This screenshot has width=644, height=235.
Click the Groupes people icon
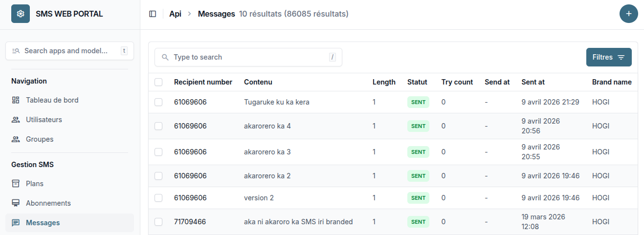pyautogui.click(x=16, y=139)
